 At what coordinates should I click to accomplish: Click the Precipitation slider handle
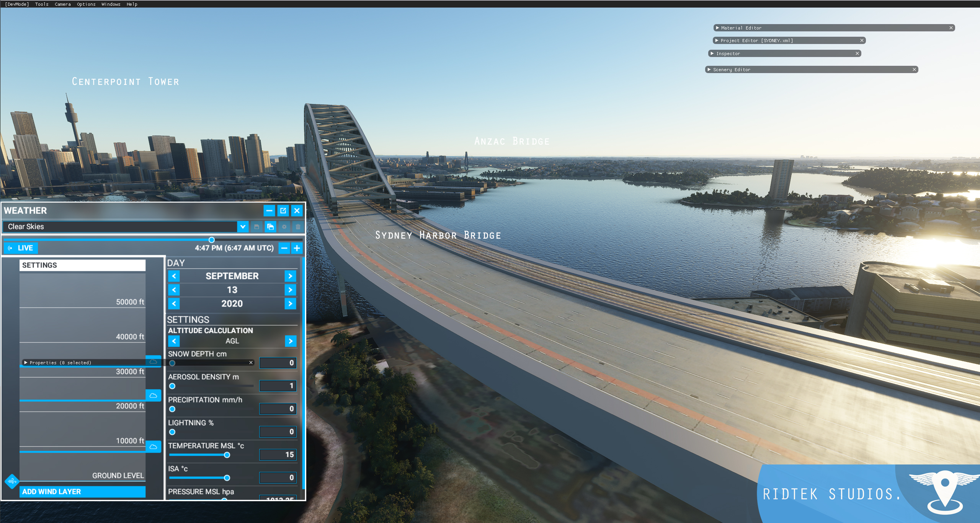[172, 409]
